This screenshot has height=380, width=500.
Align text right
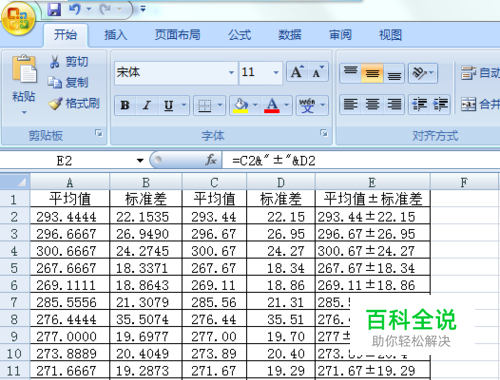(394, 104)
